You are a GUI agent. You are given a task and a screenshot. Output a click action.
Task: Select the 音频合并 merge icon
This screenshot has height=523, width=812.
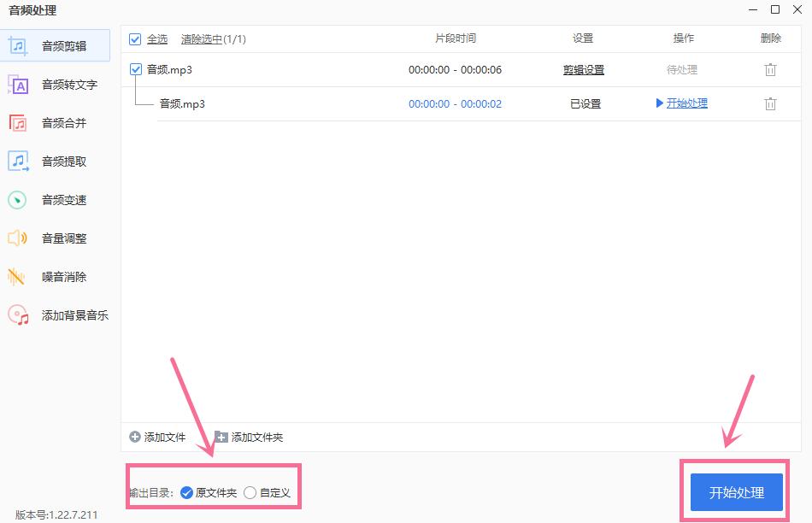(x=18, y=123)
